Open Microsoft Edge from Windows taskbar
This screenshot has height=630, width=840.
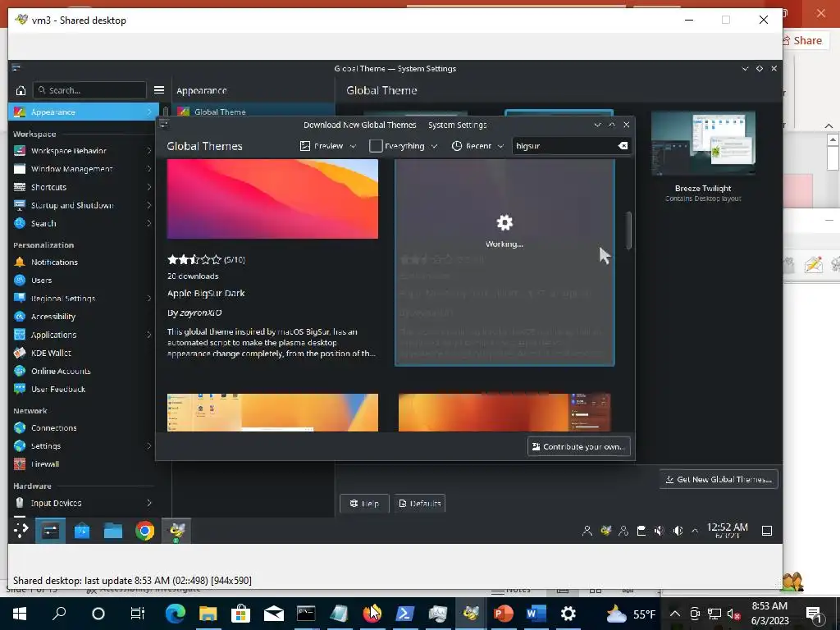176,614
